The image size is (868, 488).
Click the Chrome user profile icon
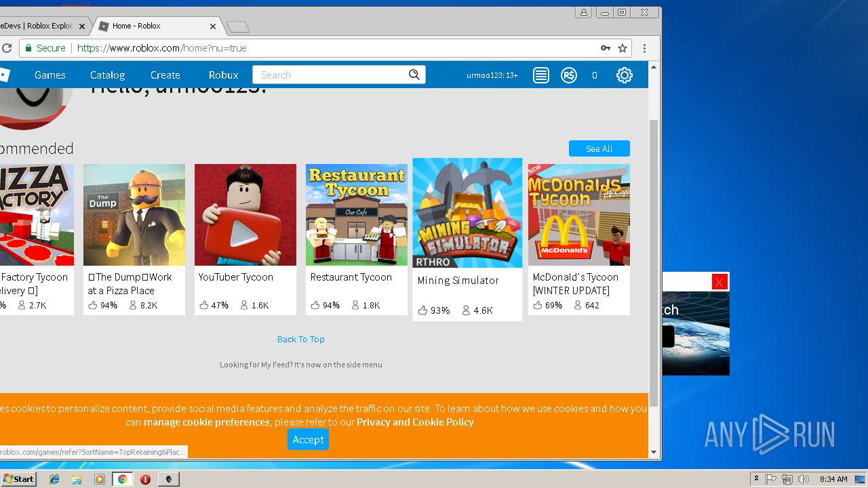(583, 12)
